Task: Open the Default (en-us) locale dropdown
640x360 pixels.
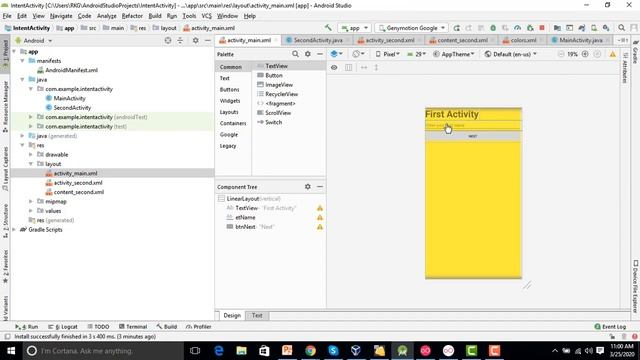Action: point(511,54)
